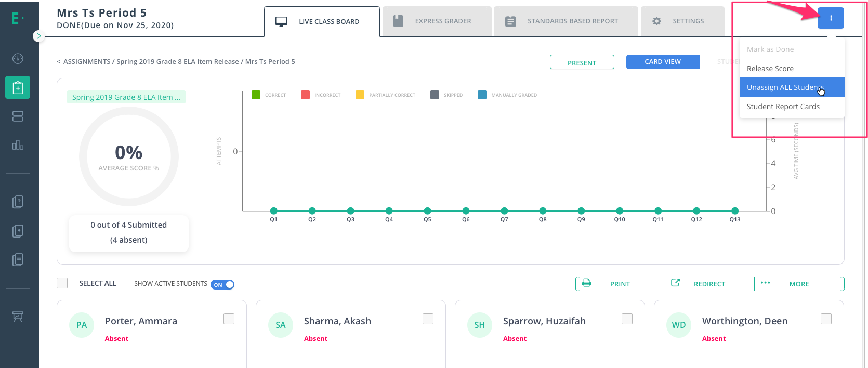Open the three-dot actions menu button
The width and height of the screenshot is (868, 368).
[830, 18]
